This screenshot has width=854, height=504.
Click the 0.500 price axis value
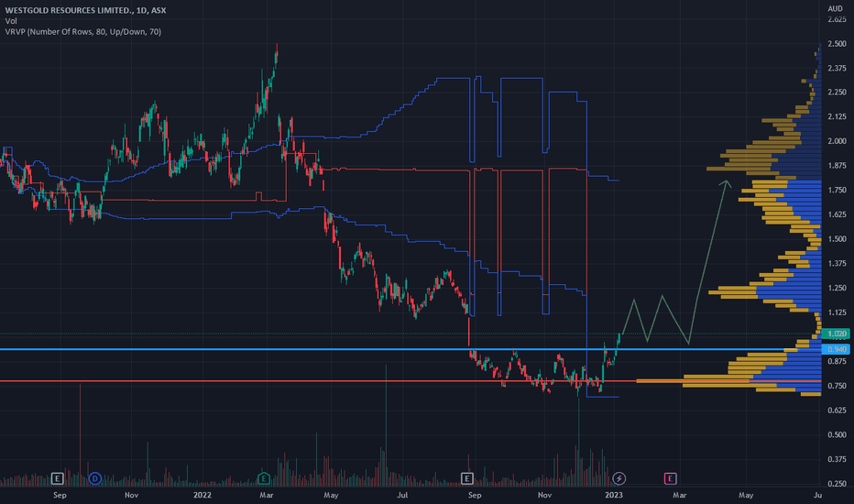(837, 434)
